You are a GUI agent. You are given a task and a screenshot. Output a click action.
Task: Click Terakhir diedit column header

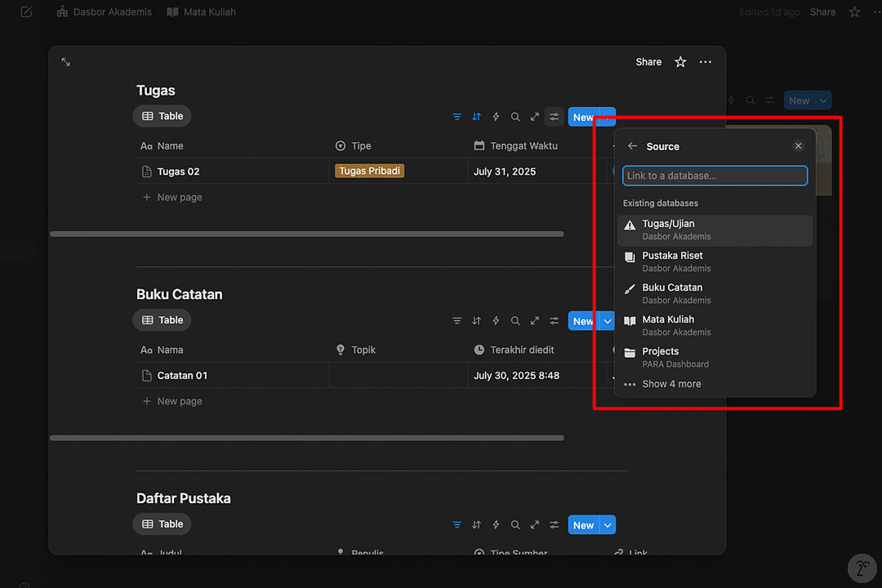pos(514,350)
